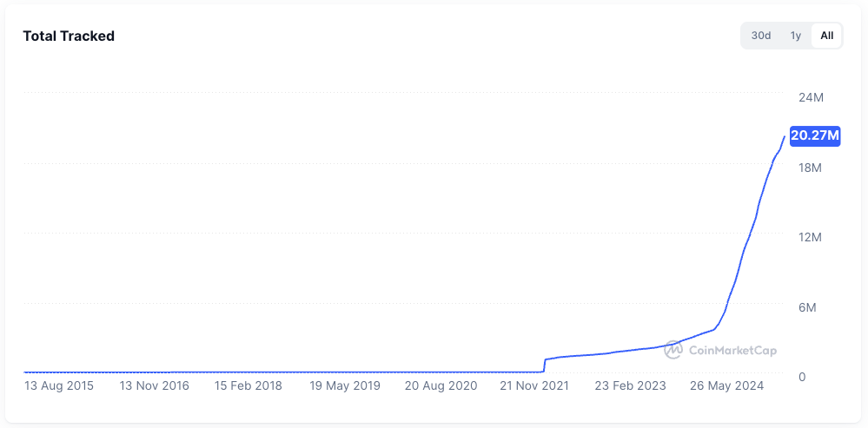
Task: Click the 20 Aug 2020 date label
Action: click(441, 385)
